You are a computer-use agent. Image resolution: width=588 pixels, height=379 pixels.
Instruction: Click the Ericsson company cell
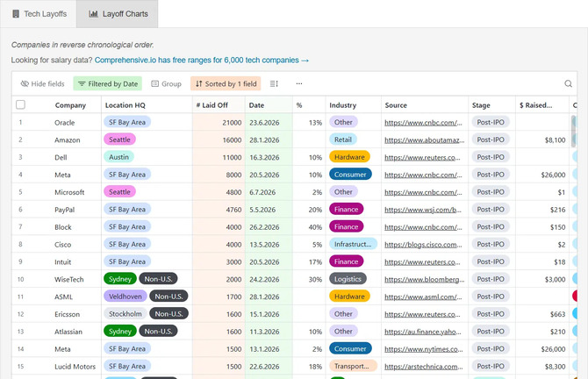(x=67, y=314)
